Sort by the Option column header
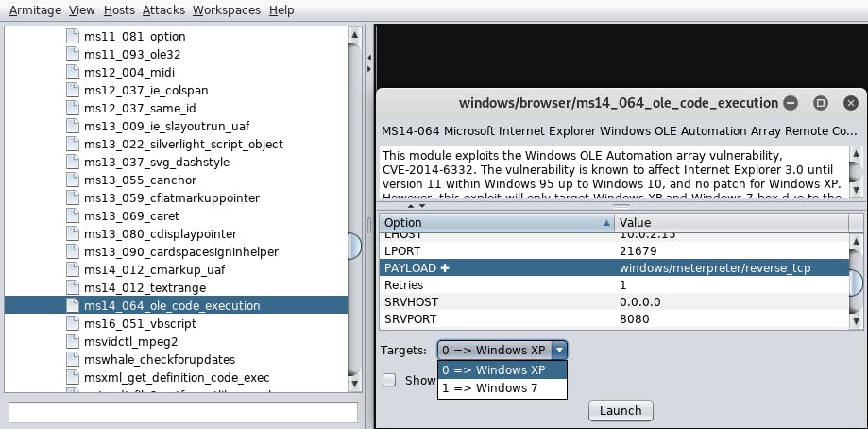Image resolution: width=868 pixels, height=429 pixels. 497,222
